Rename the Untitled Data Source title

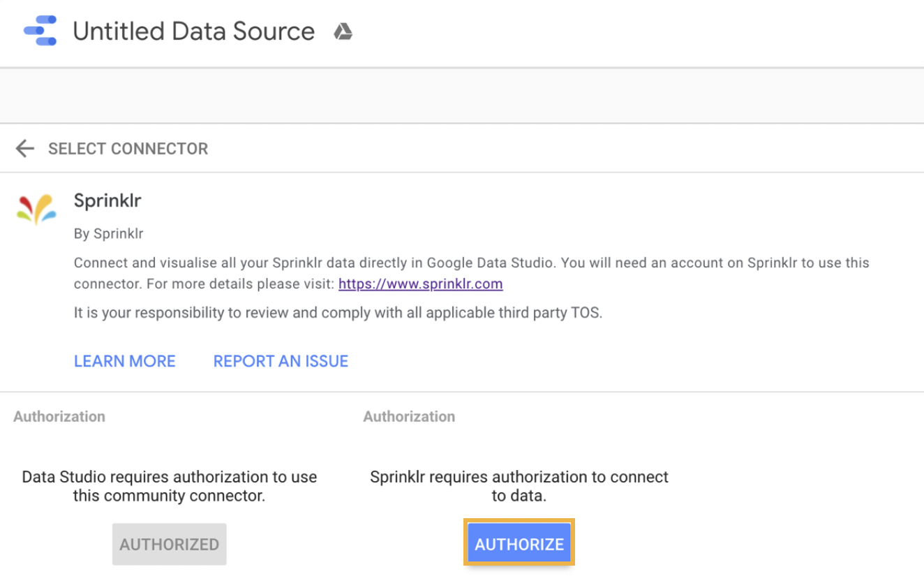[x=194, y=31]
